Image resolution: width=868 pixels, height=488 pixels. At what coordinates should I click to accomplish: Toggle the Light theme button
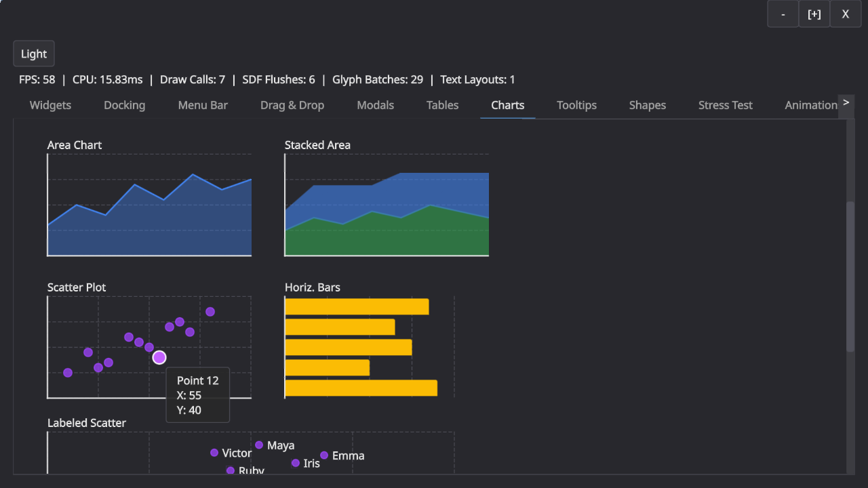point(33,54)
